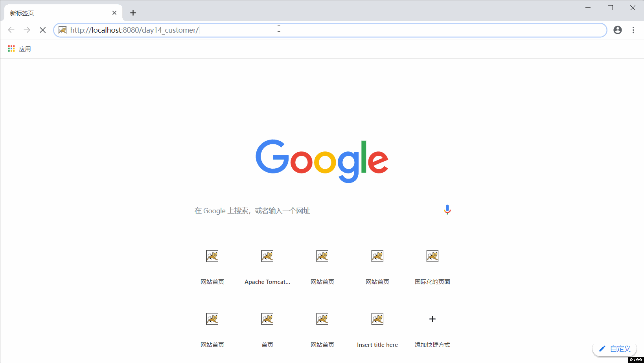Open the Chrome three-dot menu
Viewport: 644px width, 363px height.
pos(633,30)
